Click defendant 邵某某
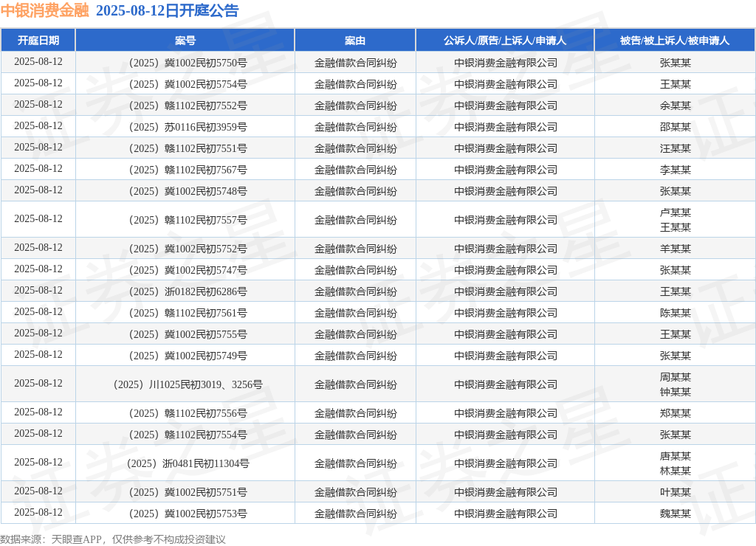 pos(675,127)
